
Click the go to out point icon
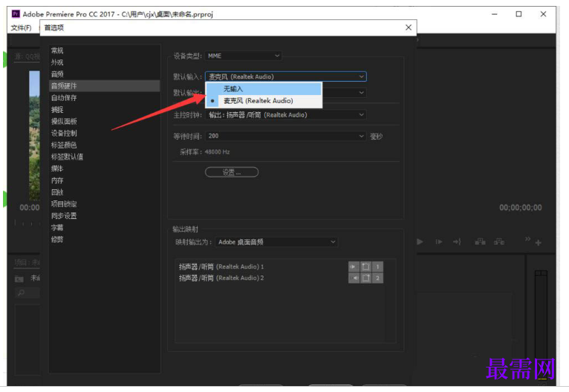click(x=457, y=242)
